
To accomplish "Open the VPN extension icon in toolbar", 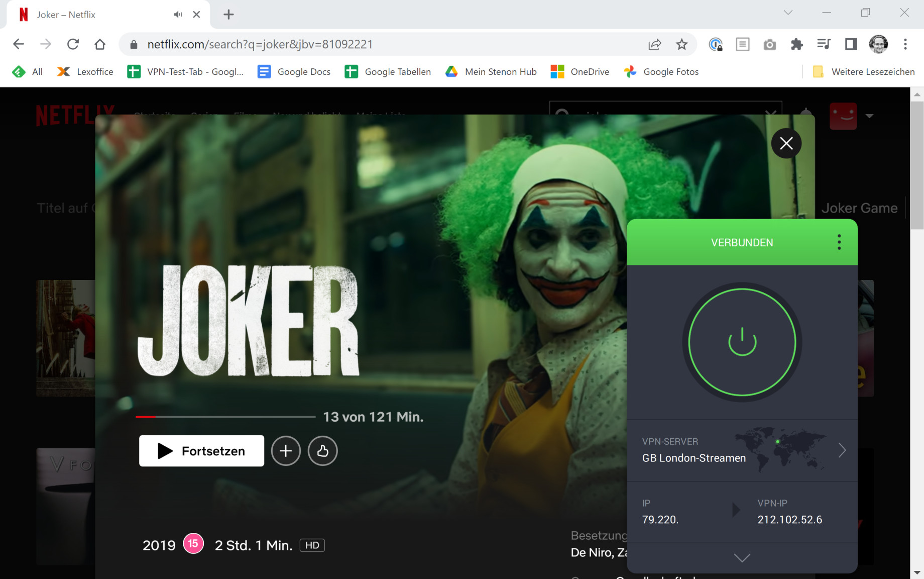I will [x=716, y=44].
